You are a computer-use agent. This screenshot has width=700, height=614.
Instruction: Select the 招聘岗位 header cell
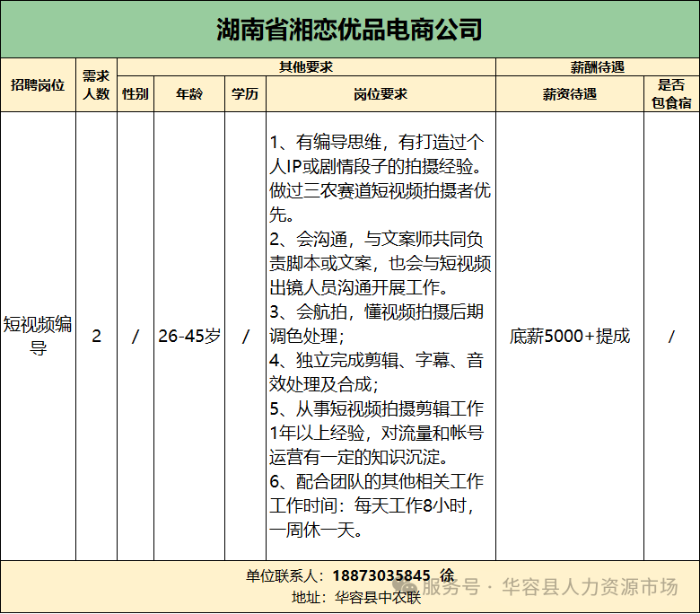point(38,85)
